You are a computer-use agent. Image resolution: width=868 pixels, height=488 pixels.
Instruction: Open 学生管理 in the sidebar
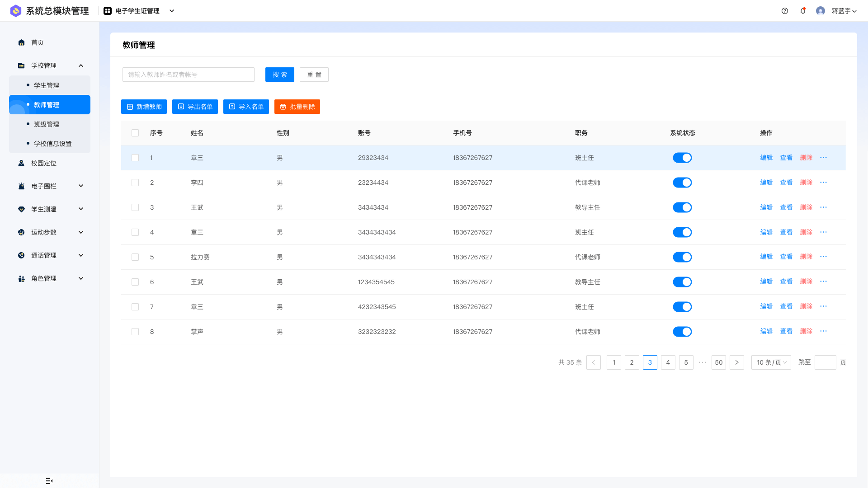[47, 85]
